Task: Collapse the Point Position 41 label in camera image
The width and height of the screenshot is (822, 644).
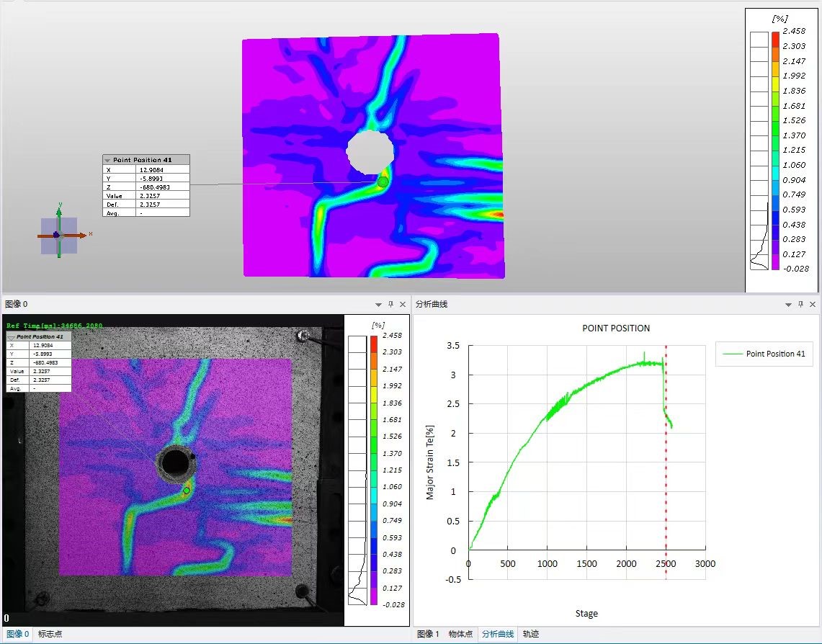Action: pos(11,336)
